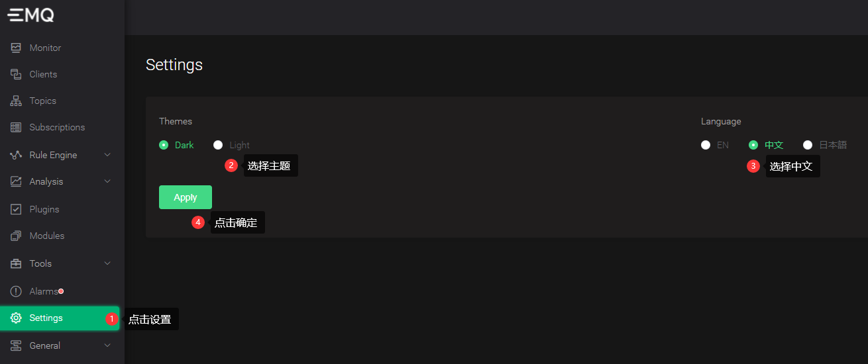Expand the General menu chevron
The width and height of the screenshot is (868, 364).
pyautogui.click(x=107, y=345)
